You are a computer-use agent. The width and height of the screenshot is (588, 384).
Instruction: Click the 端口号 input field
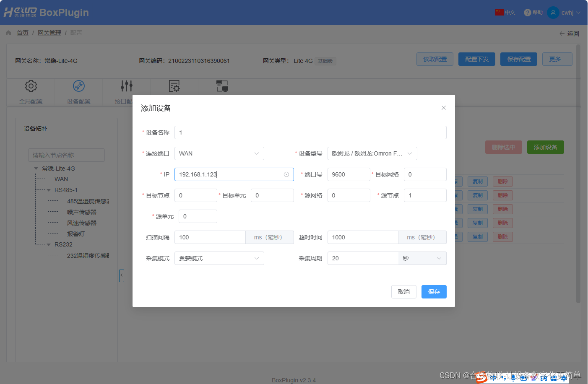tap(349, 174)
